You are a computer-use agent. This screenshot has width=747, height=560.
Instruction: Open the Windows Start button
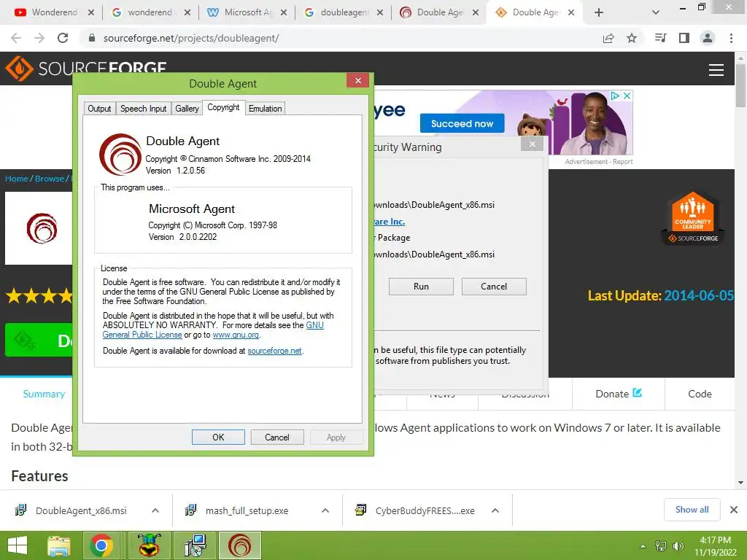coord(18,545)
